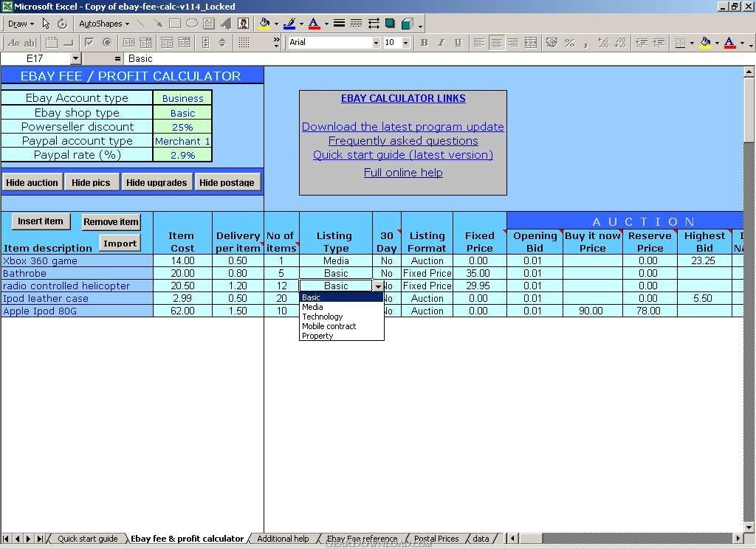This screenshot has width=756, height=549.
Task: Open the 3-D effects icon
Action: pyautogui.click(x=408, y=24)
